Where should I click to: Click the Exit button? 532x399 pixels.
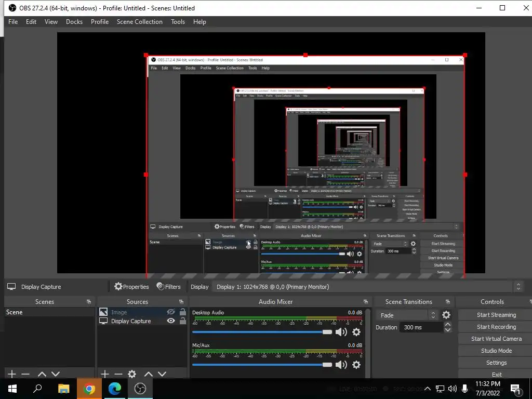click(496, 374)
